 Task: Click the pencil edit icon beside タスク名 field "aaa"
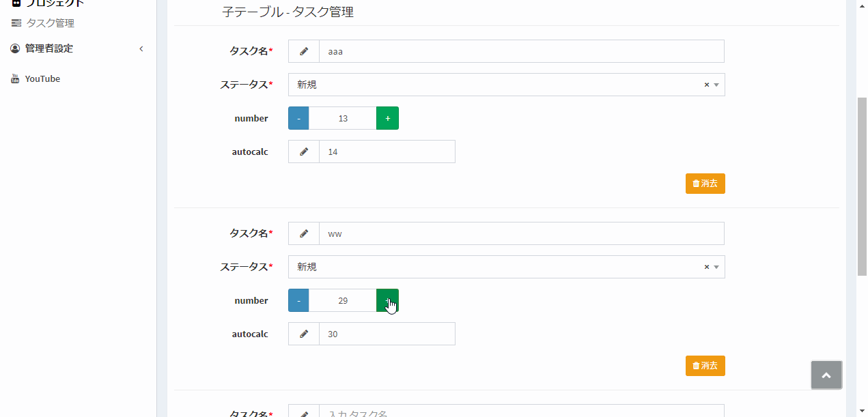303,51
